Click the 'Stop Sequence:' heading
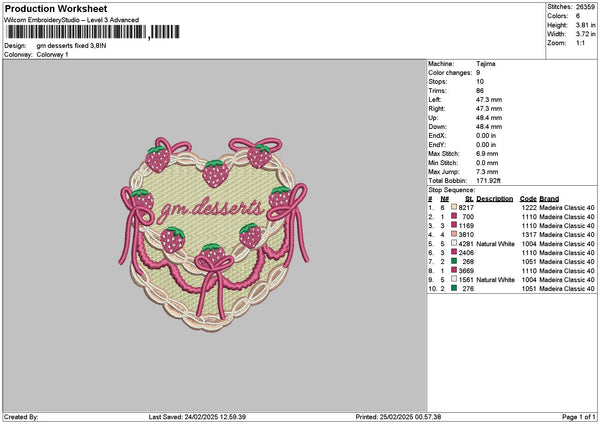The height and width of the screenshot is (424, 600). coord(452,190)
